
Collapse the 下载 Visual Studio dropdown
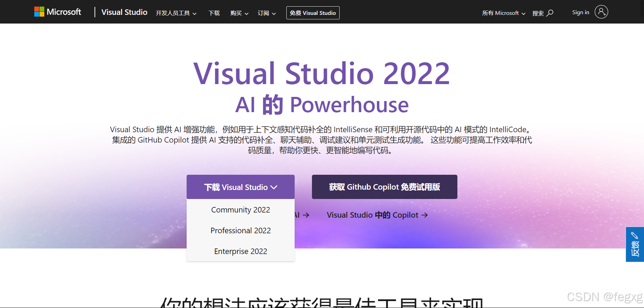pos(241,187)
